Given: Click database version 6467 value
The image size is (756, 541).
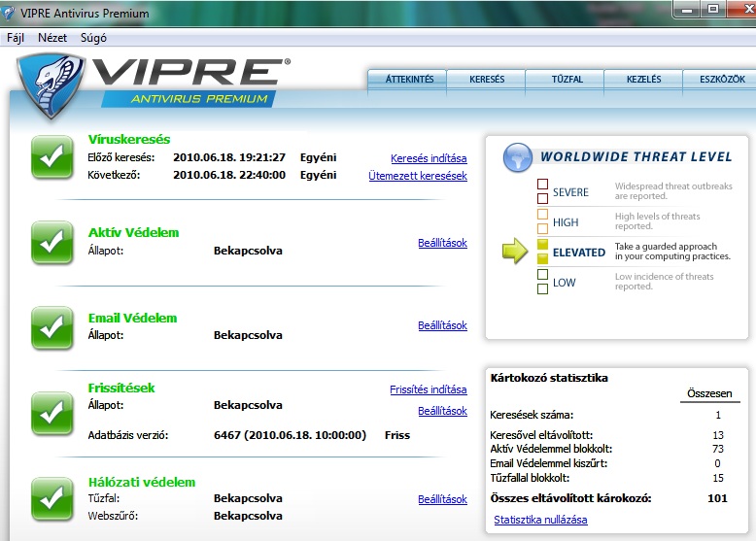Looking at the screenshot, I should tap(290, 435).
